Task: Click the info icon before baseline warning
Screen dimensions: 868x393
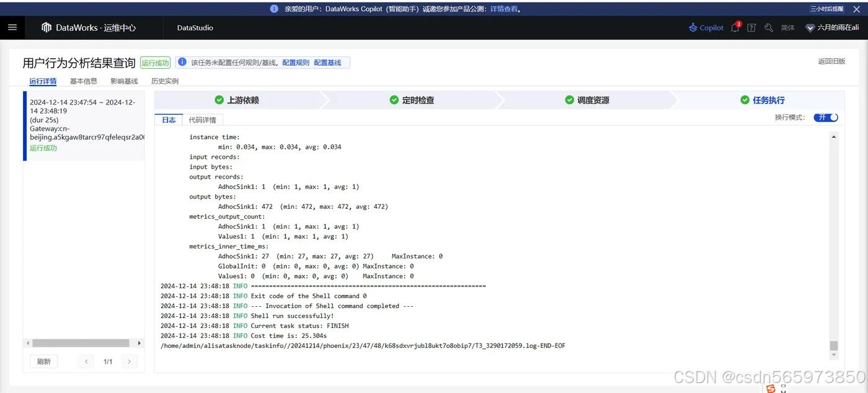Action: click(182, 61)
